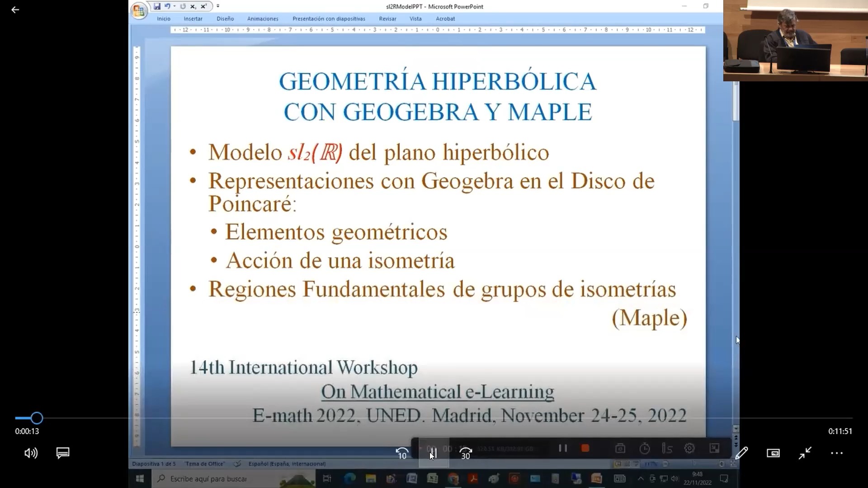This screenshot has height=488, width=868.
Task: Open the Acrobat ribbon tab
Action: coord(445,19)
